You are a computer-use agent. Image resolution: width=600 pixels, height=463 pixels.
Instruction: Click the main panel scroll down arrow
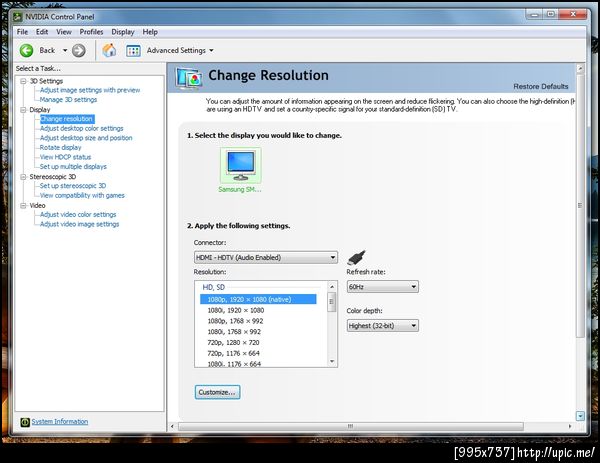coord(580,416)
